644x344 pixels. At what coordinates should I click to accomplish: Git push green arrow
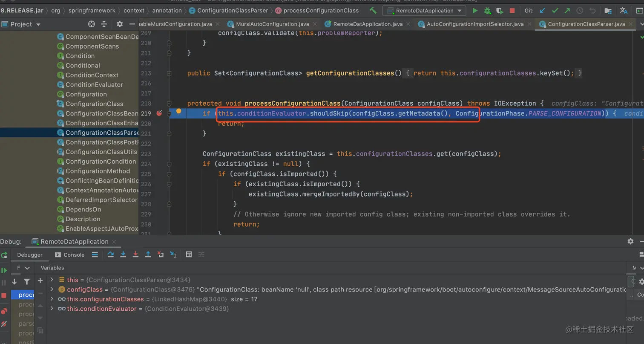point(567,10)
